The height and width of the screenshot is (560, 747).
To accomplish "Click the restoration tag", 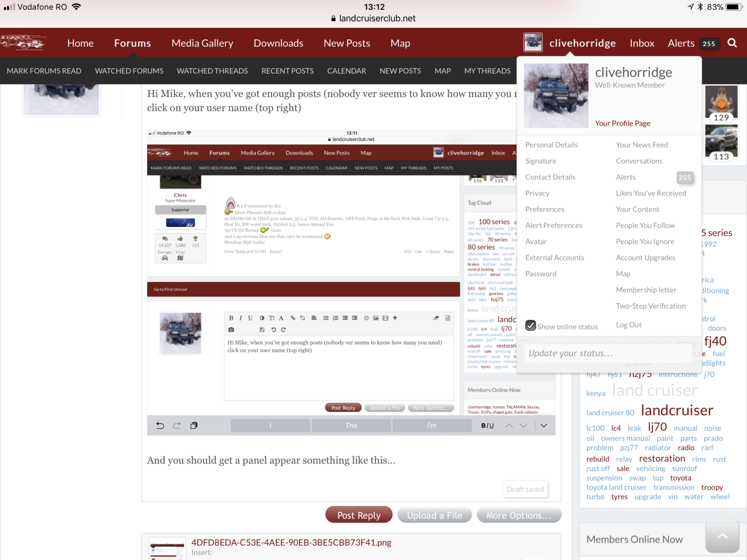I will tap(662, 459).
